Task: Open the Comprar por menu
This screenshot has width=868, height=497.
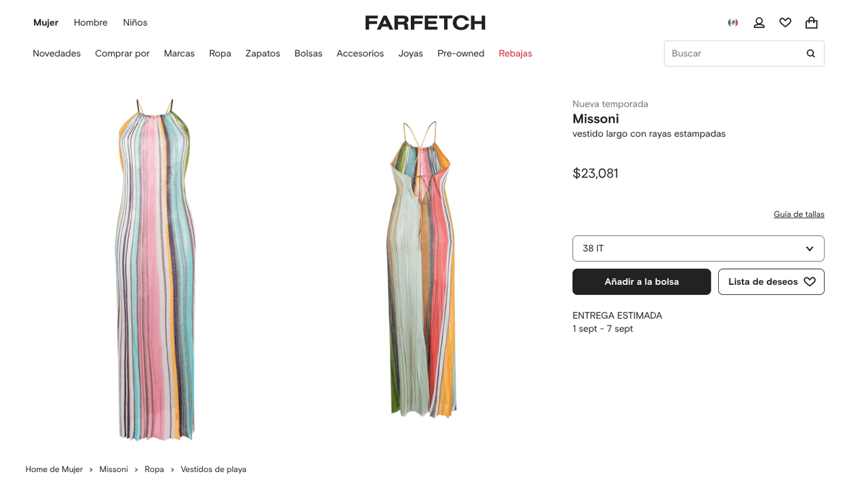Action: (x=122, y=54)
